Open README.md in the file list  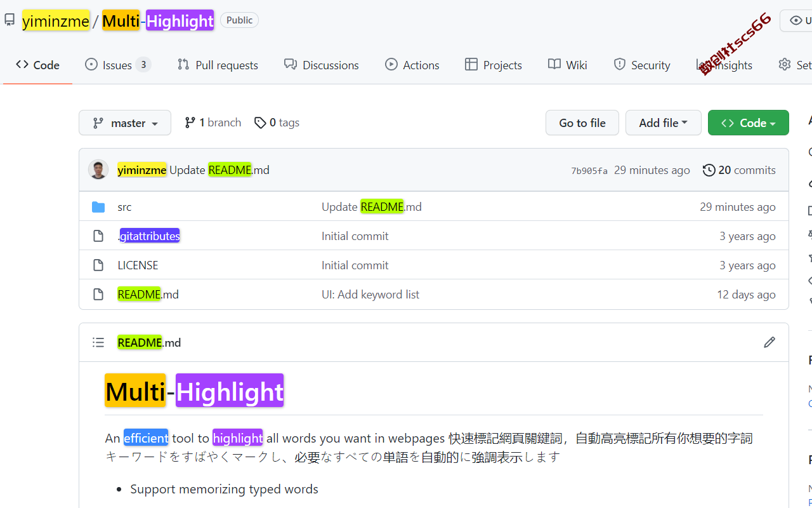click(148, 294)
